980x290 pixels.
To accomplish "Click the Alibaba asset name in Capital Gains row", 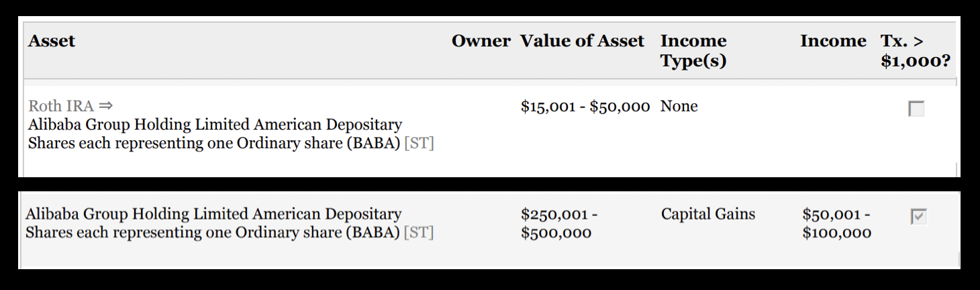I will tap(213, 223).
